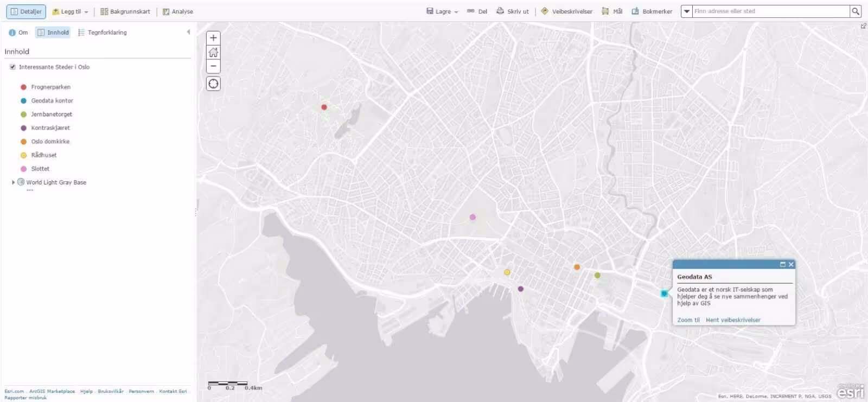Click the Frognerparken red legend dot
Screen dimensions: 868x402
click(x=23, y=87)
